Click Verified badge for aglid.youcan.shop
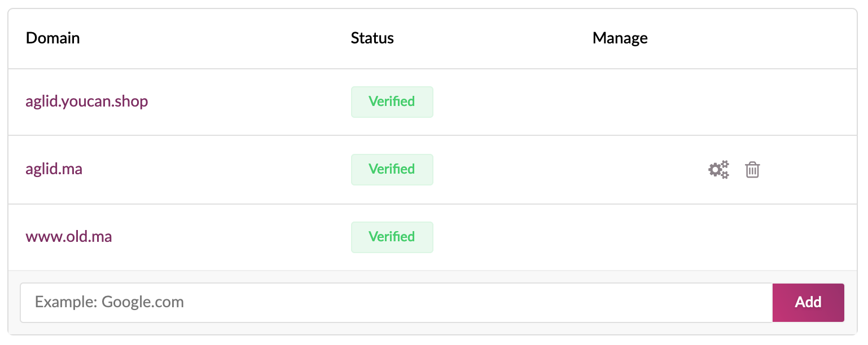 coord(392,102)
